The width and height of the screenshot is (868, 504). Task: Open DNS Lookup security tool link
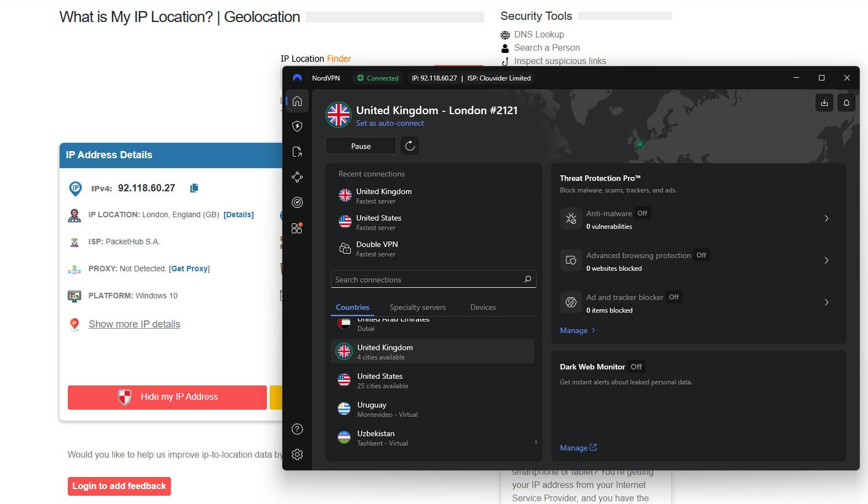pos(539,34)
